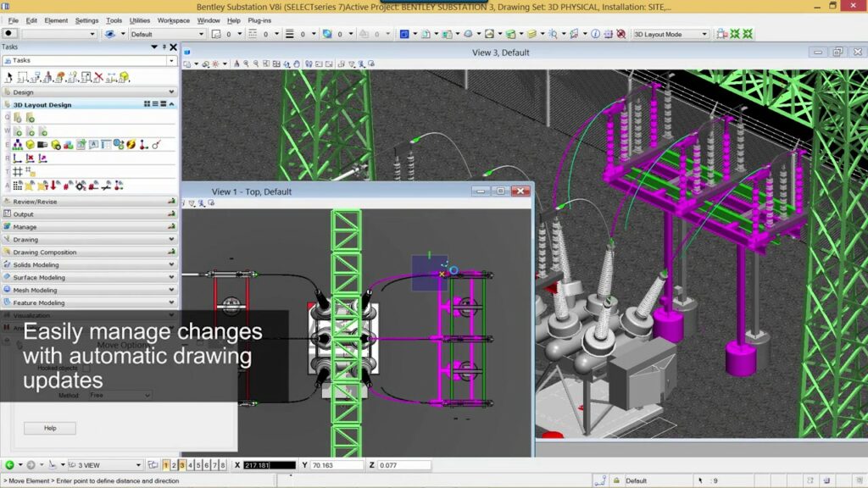Click the pan hand icon in View 3 toolbar

[x=297, y=64]
